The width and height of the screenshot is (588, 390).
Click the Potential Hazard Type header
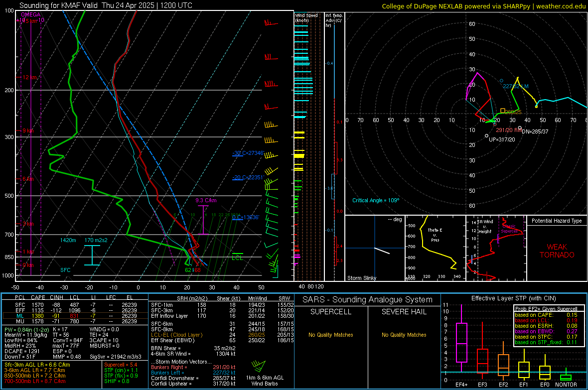click(x=557, y=221)
